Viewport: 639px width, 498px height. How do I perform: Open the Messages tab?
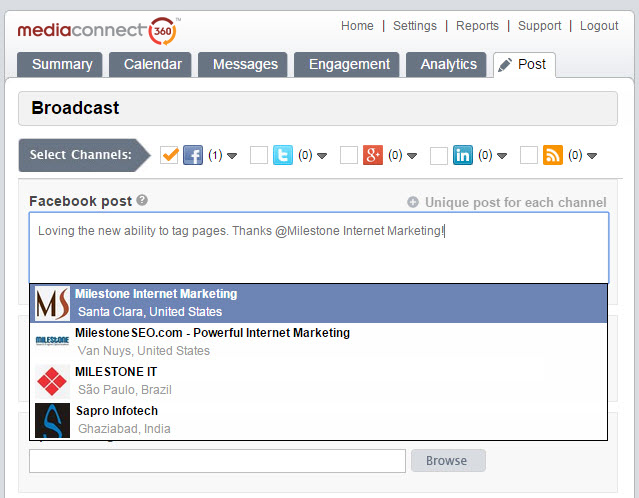(243, 64)
